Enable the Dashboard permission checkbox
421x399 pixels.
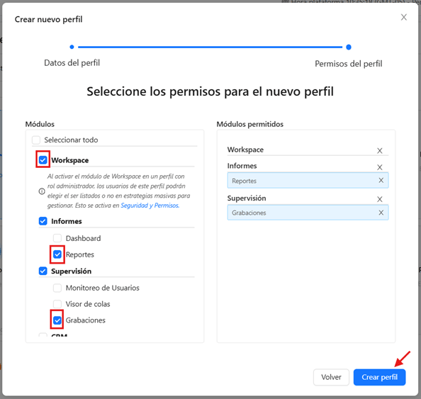[57, 238]
